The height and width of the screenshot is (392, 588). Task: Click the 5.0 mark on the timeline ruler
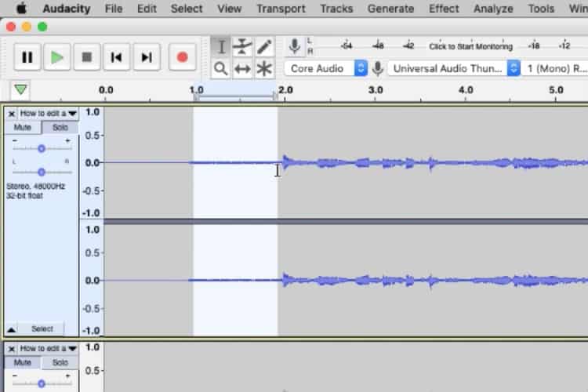[x=556, y=90]
